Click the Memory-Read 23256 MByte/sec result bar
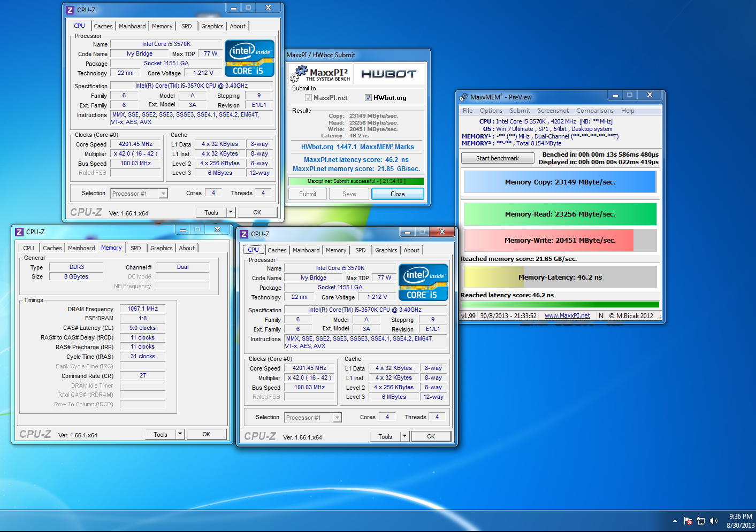Screen dimensions: 756x532 pyautogui.click(x=560, y=214)
